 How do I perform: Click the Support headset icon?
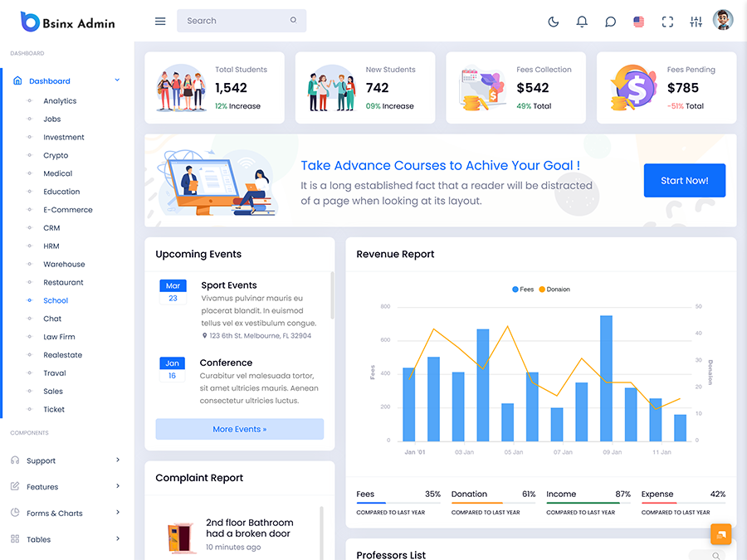(x=15, y=460)
